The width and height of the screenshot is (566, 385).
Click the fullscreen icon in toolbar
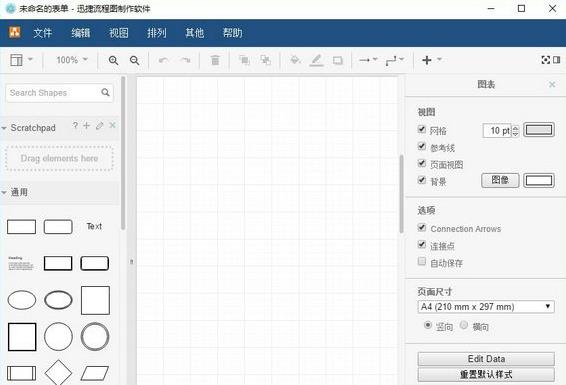point(546,60)
